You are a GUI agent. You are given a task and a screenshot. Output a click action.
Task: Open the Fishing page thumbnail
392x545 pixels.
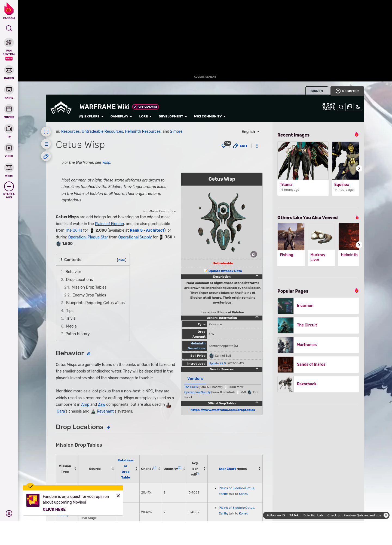(x=291, y=237)
